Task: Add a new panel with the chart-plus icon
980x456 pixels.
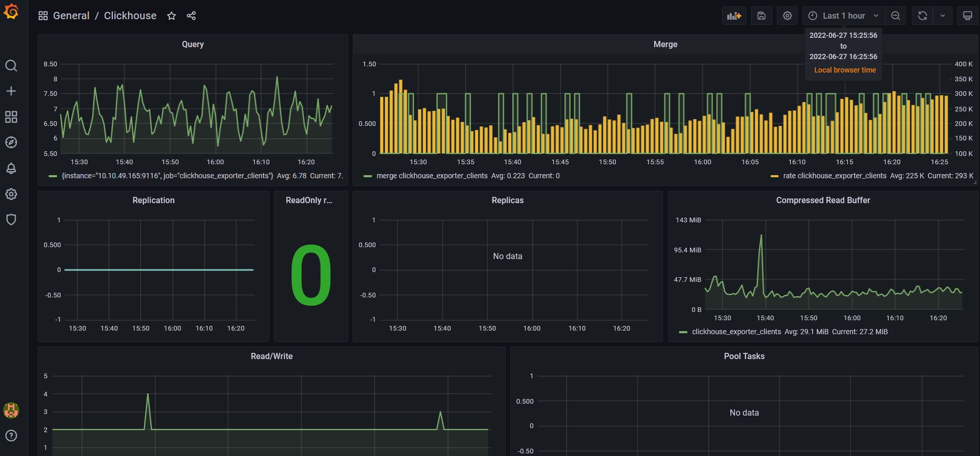Action: click(x=734, y=16)
